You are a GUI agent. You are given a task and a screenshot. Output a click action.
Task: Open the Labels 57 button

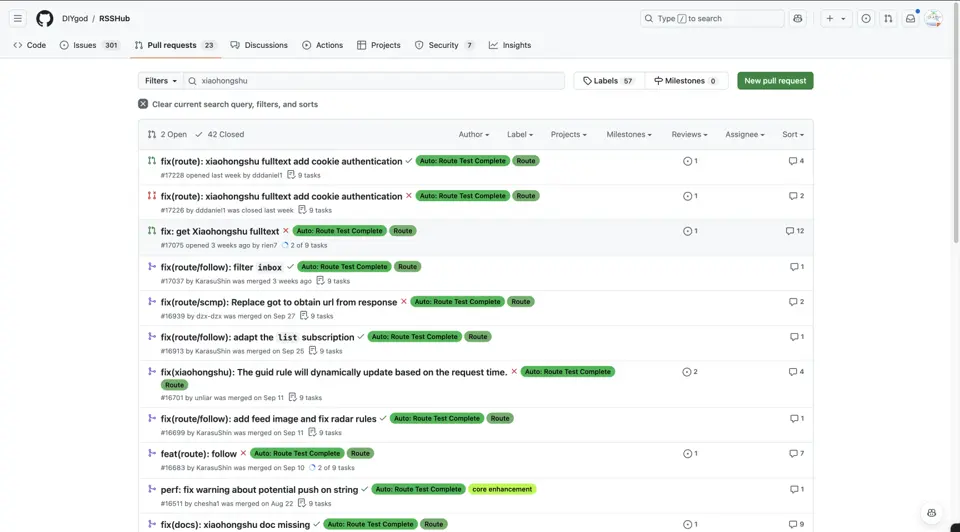pos(609,81)
